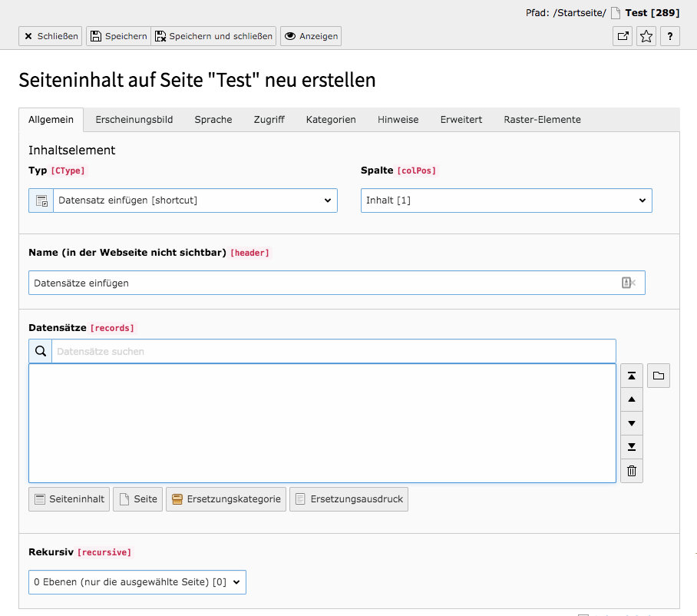Open page preview in new window icon
Viewport: 697px width, 616px height.
[622, 35]
